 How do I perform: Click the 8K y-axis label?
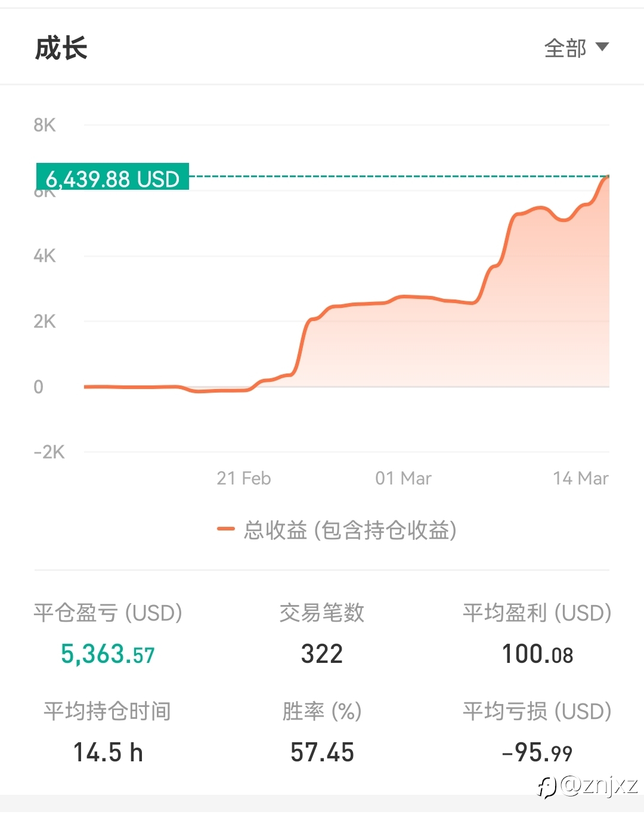tap(45, 125)
